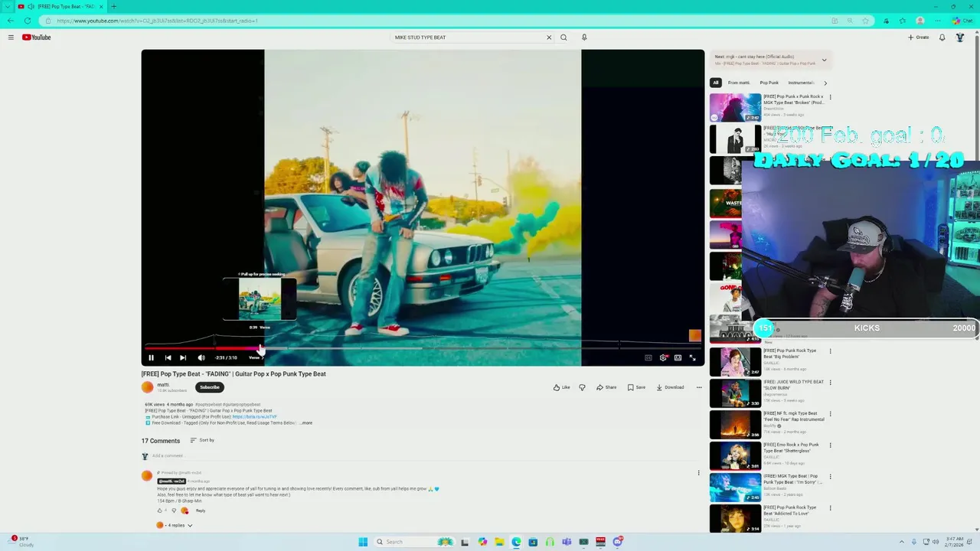
Task: Like the pinned comment
Action: [160, 510]
